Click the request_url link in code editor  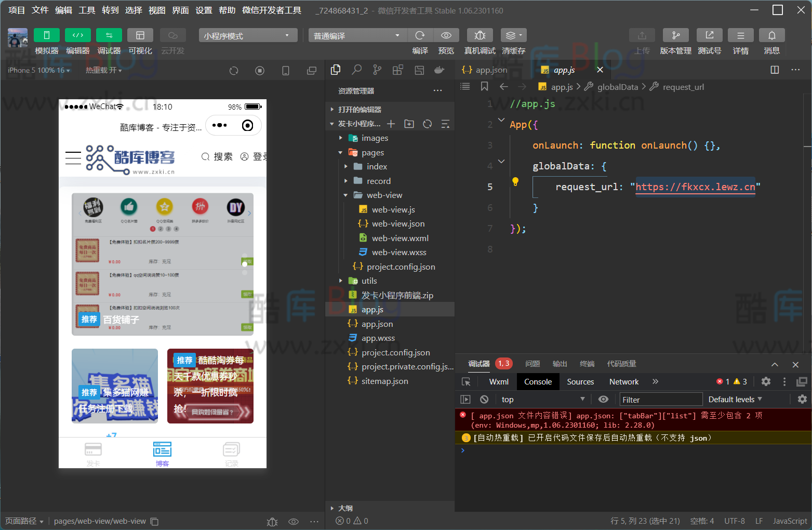695,187
